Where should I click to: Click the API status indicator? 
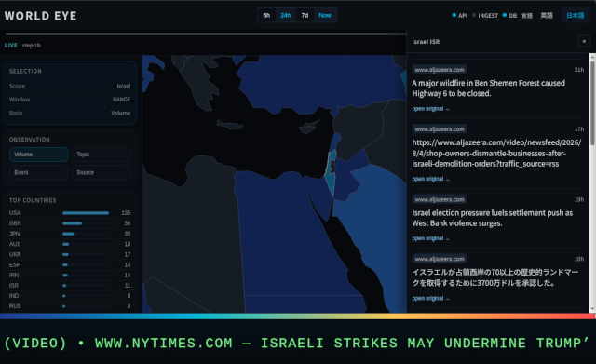pyautogui.click(x=459, y=16)
